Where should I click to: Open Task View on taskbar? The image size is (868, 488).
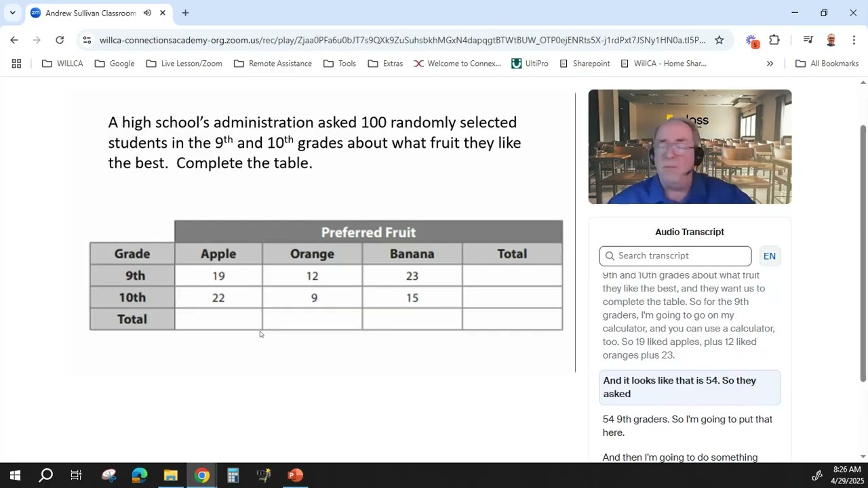[x=76, y=475]
